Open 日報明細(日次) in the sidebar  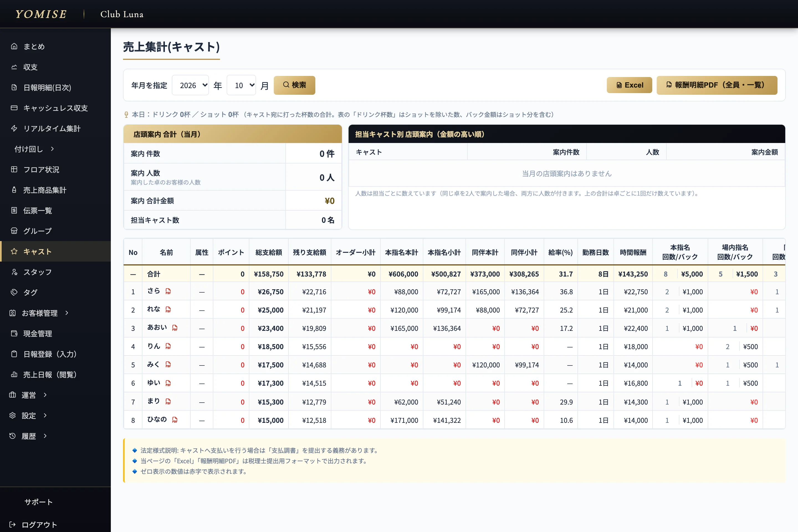[x=55, y=87]
